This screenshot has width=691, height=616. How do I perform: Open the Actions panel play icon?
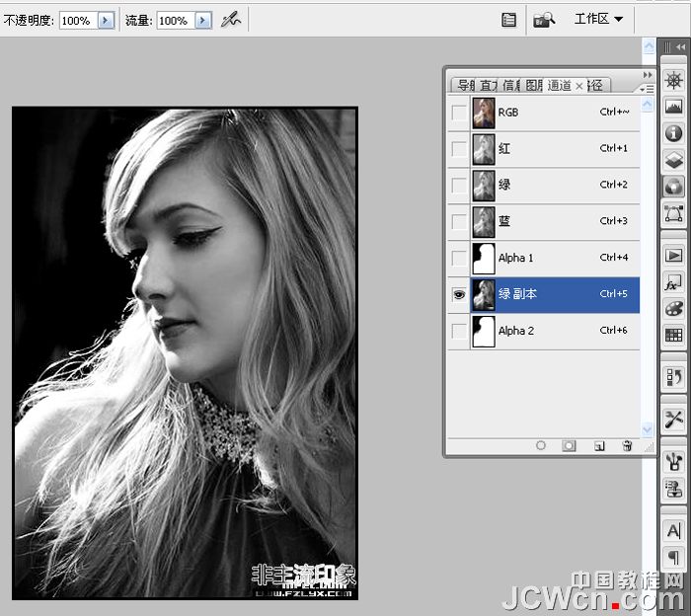tap(674, 255)
